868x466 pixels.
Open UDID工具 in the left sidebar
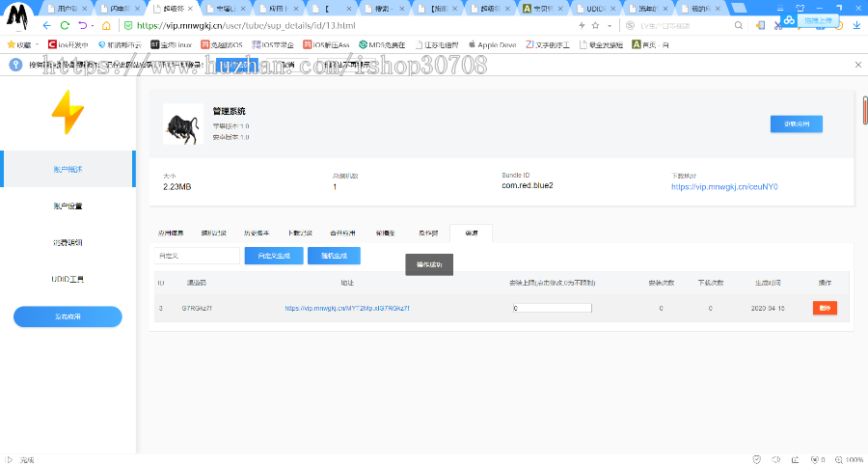tap(68, 279)
